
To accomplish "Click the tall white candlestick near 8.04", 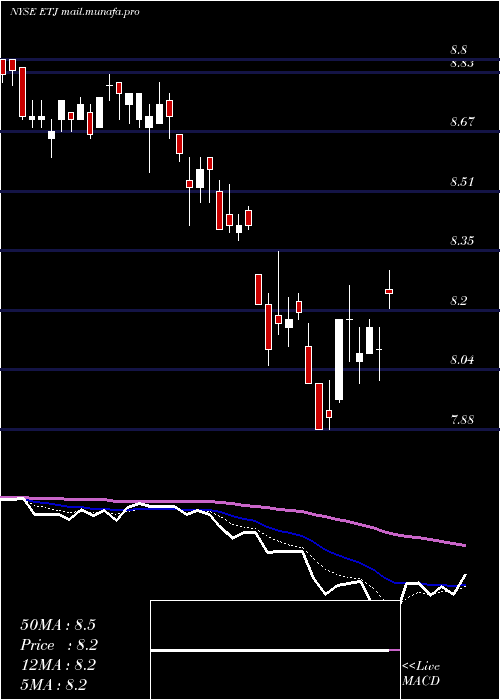I will click(339, 359).
